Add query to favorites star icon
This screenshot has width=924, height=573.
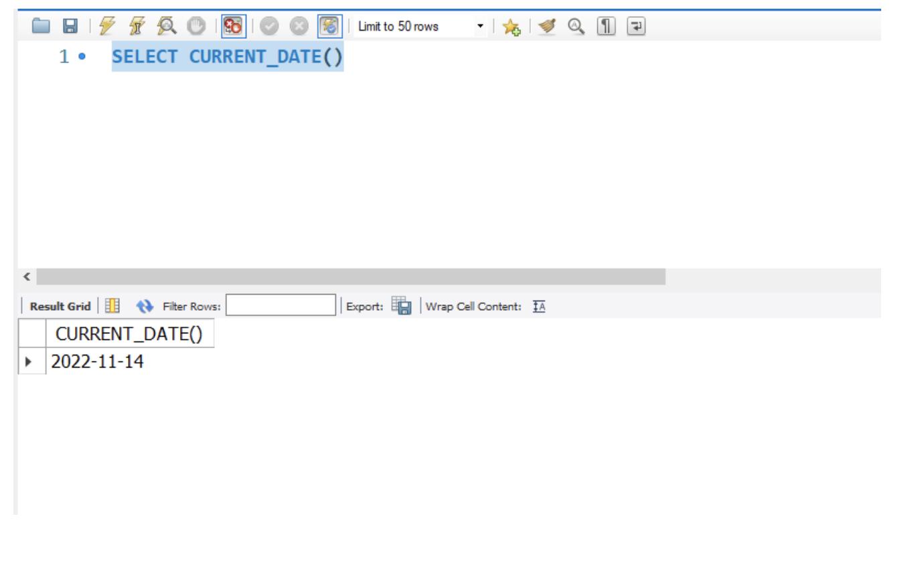(x=512, y=27)
